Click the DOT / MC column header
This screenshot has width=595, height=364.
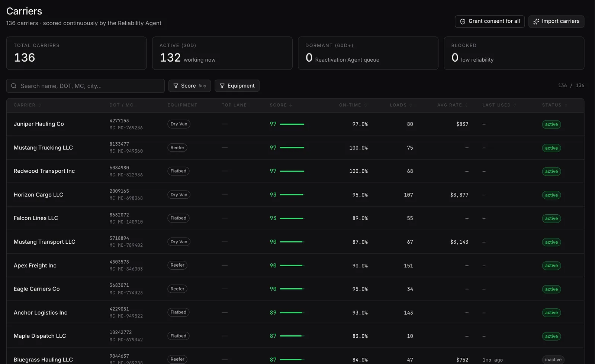pyautogui.click(x=121, y=105)
